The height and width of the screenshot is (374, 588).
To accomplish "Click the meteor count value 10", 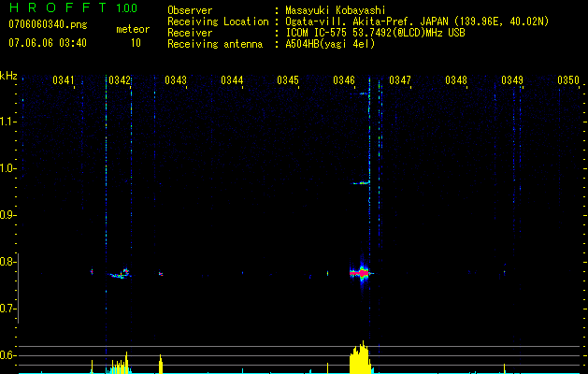I will pos(136,43).
